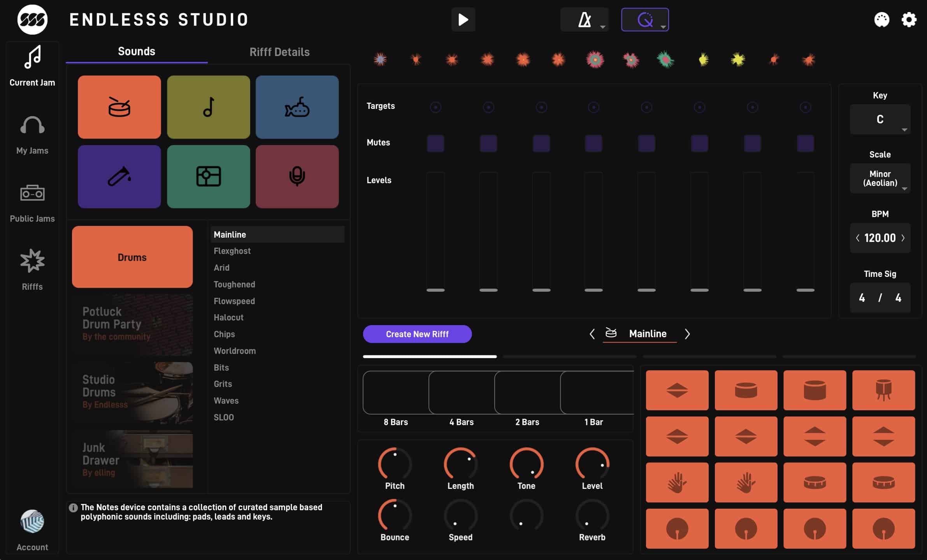Select the first Targets radio
This screenshot has height=560, width=927.
coord(435,107)
